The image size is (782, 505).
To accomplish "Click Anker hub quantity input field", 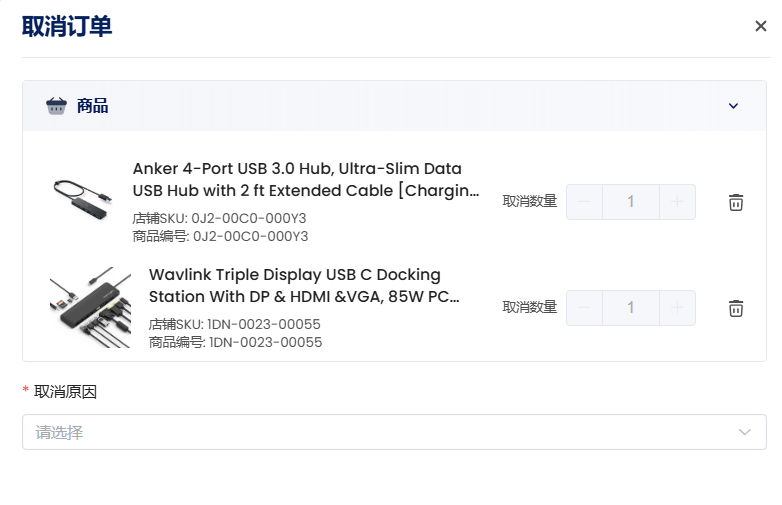I will click(631, 202).
